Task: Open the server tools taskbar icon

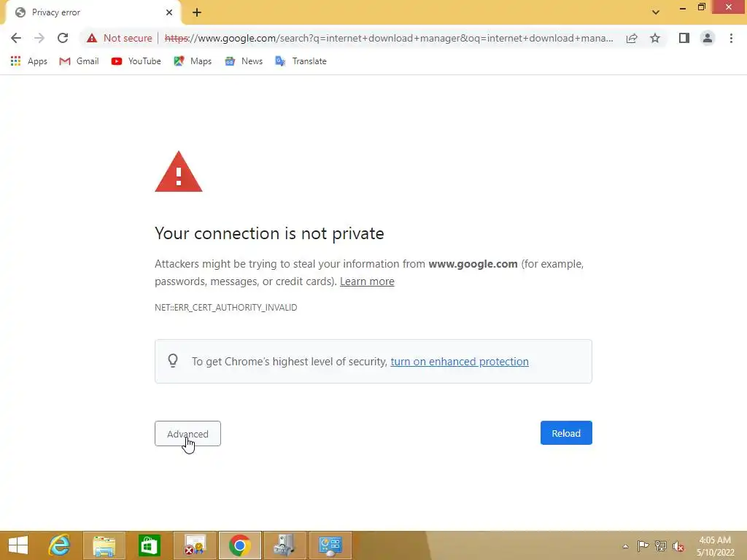Action: pyautogui.click(x=285, y=545)
